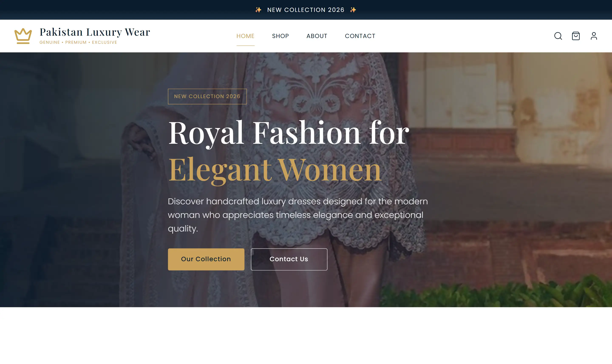Click the NEW COLLECTION 2026 top banner text
Viewport: 612px width, 364px height.
[x=306, y=10]
